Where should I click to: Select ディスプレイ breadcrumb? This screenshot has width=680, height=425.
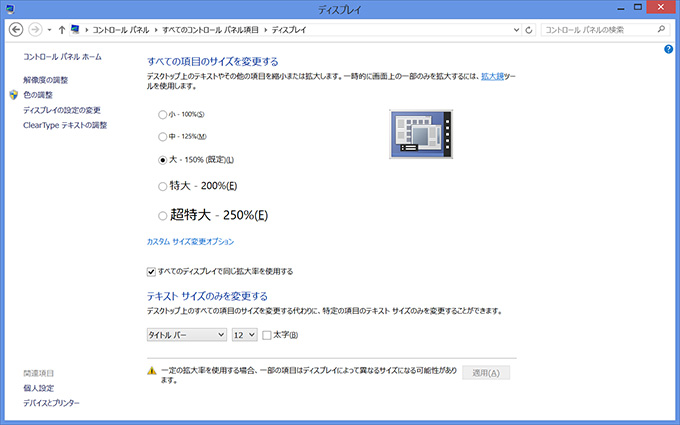coord(289,30)
